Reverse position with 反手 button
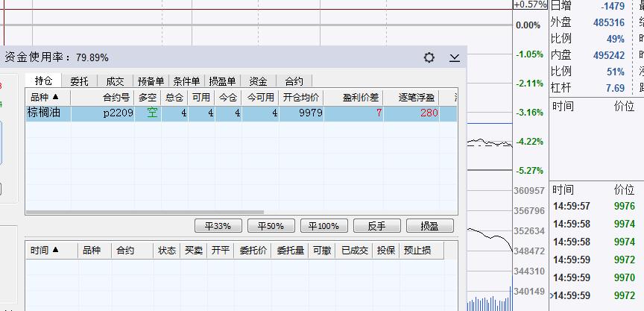Viewport: 644px width, 311px height. [x=377, y=226]
